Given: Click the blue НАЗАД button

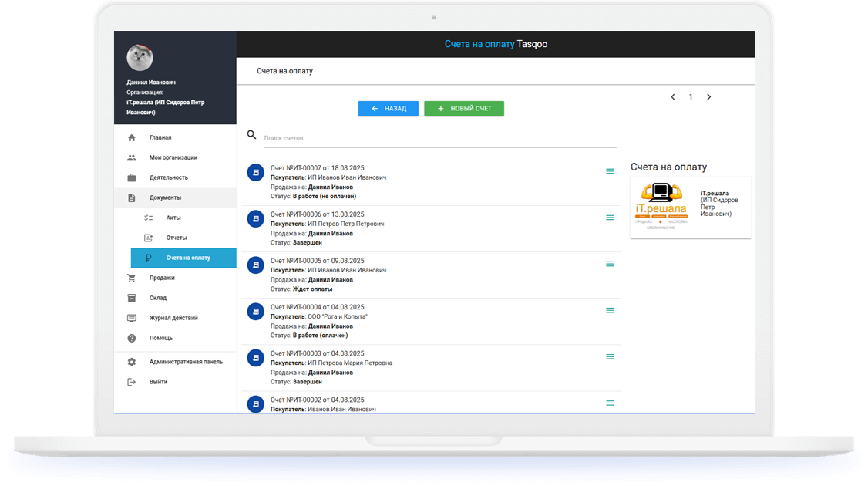Looking at the screenshot, I should point(388,109).
